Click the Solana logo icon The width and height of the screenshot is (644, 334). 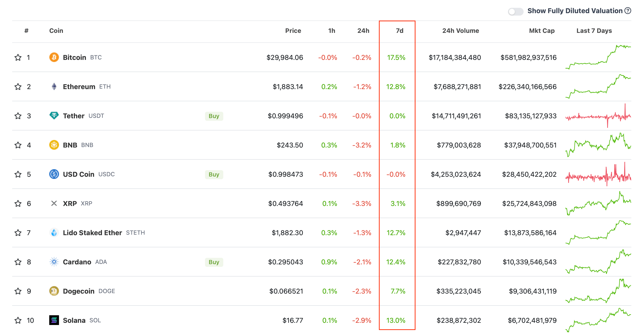point(54,320)
